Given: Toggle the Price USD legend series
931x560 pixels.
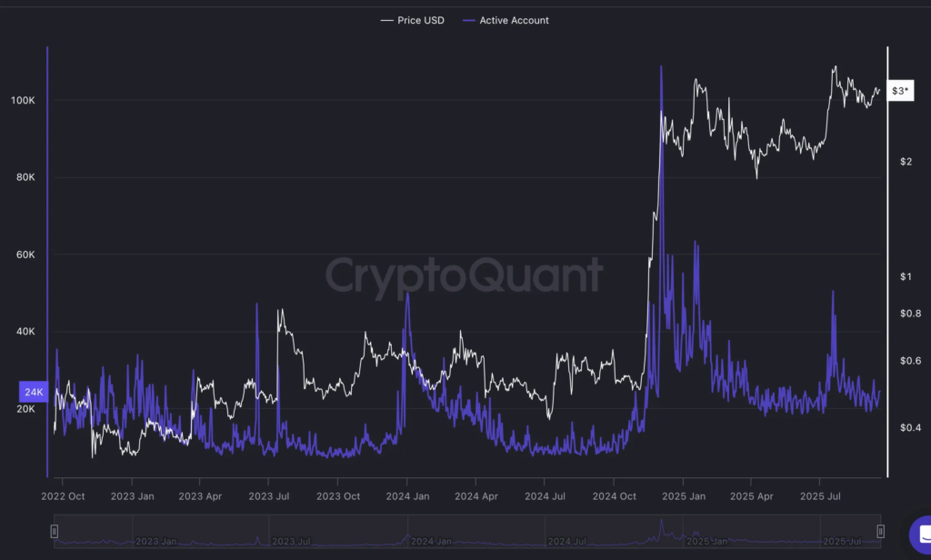Looking at the screenshot, I should [x=413, y=20].
